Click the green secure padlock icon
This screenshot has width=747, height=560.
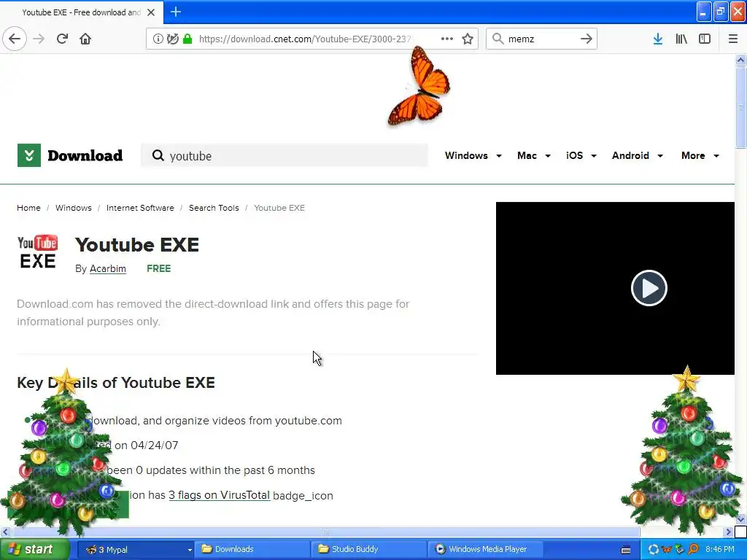click(x=187, y=39)
